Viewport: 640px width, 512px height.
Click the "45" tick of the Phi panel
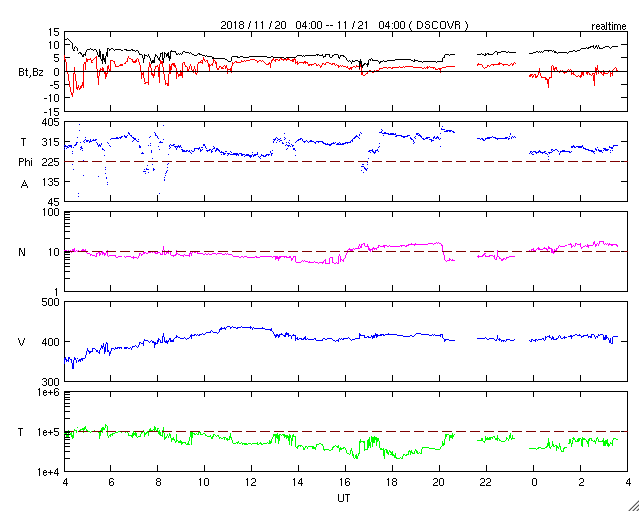click(54, 202)
